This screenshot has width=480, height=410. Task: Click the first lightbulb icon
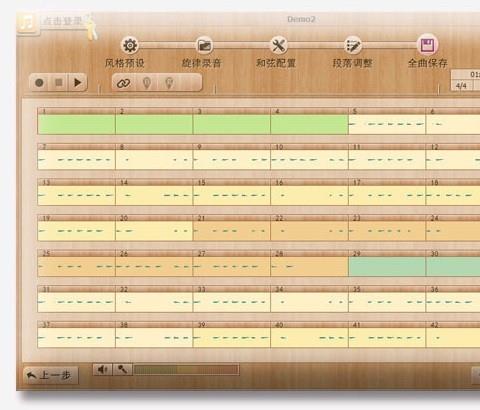(x=147, y=83)
